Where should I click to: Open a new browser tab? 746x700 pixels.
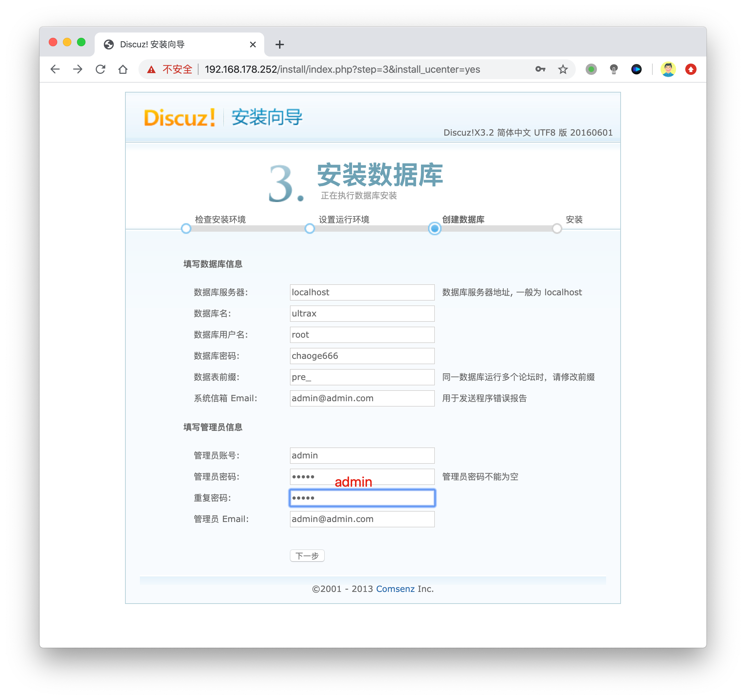pyautogui.click(x=279, y=45)
